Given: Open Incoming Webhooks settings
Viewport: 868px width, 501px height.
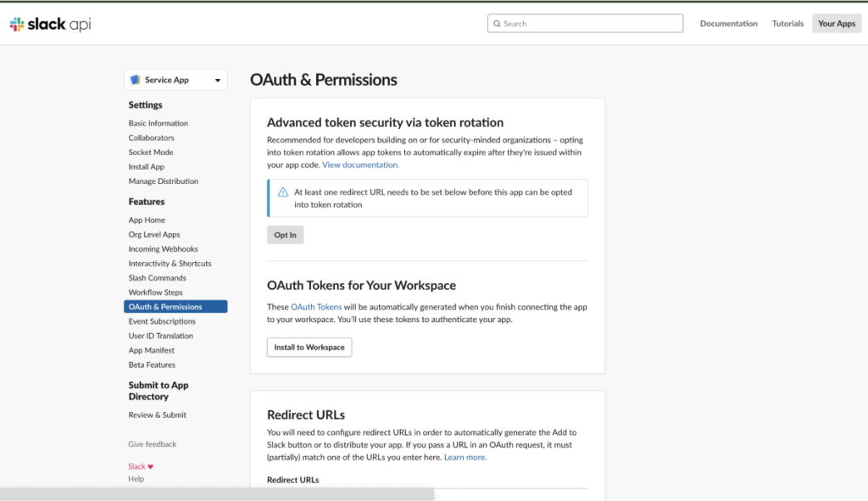Looking at the screenshot, I should 163,249.
